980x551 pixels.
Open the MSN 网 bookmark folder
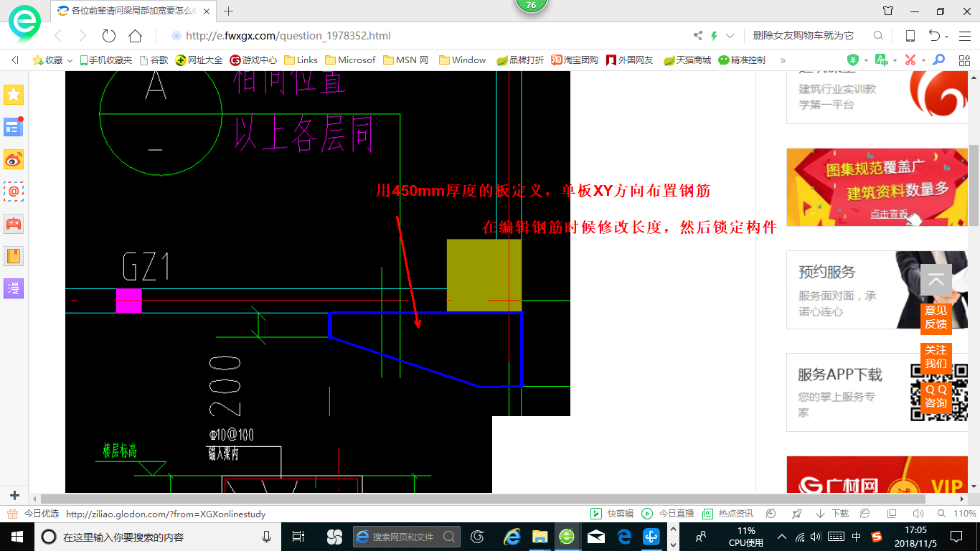(x=406, y=60)
